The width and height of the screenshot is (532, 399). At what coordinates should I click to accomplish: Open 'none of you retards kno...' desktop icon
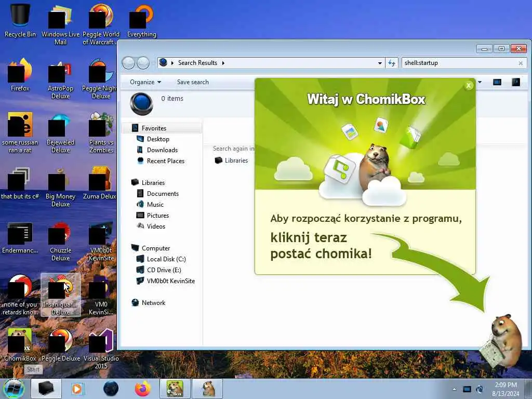coord(20,295)
